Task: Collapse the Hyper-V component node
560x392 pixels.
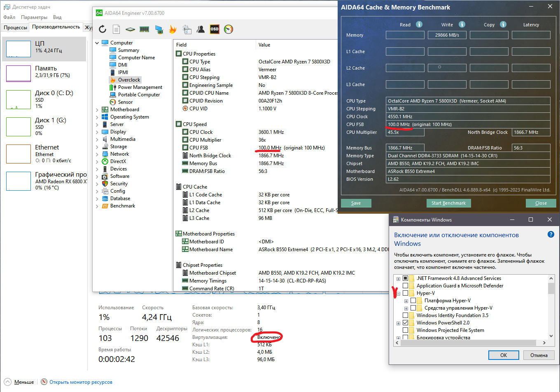Action: (398, 294)
